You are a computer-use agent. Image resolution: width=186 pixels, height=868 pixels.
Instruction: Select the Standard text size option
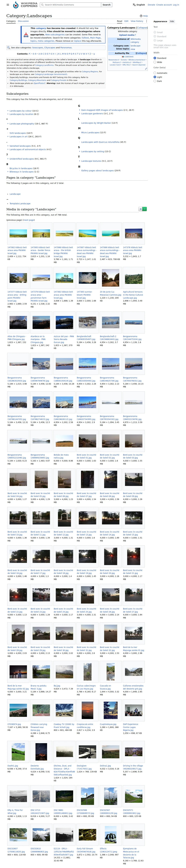(x=155, y=36)
